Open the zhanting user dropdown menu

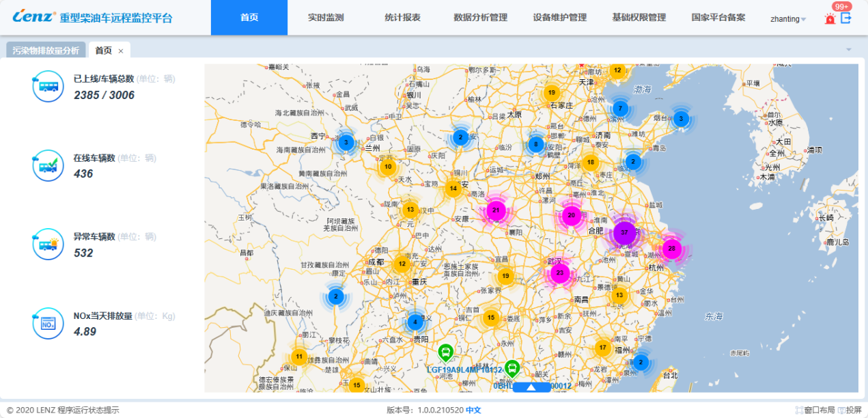click(x=788, y=19)
